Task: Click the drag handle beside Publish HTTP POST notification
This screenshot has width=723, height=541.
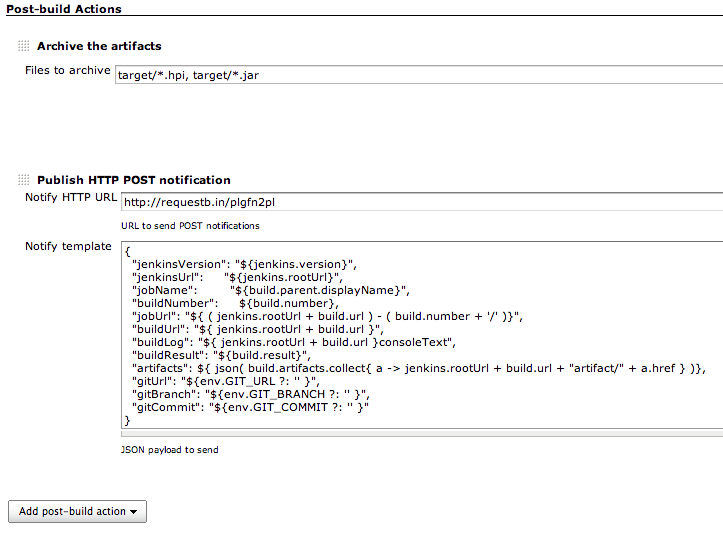Action: click(x=24, y=179)
